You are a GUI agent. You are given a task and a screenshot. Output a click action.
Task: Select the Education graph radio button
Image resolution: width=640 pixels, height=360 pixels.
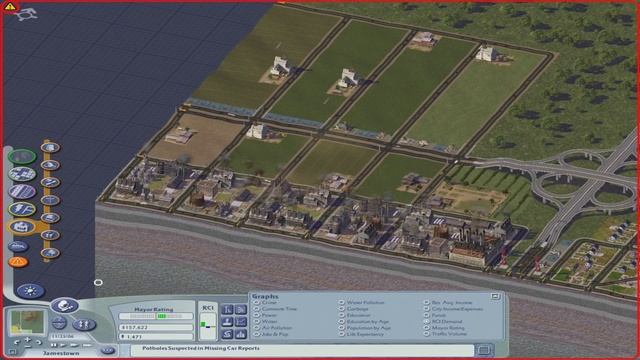coord(342,315)
